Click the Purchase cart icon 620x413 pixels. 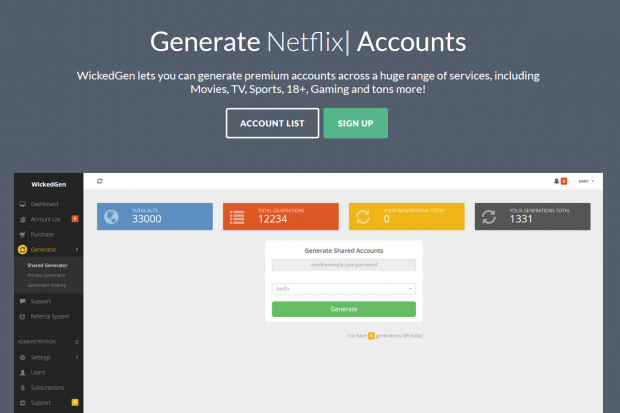tap(23, 235)
